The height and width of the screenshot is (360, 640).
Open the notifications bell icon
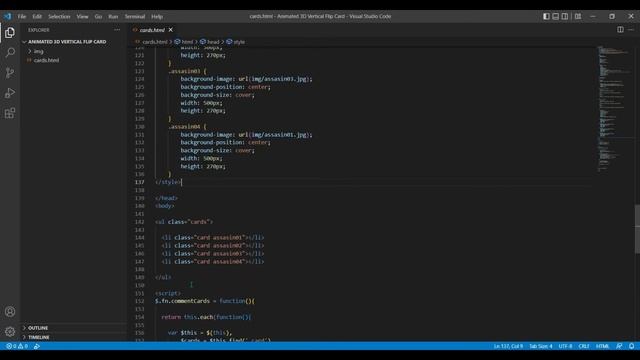pos(631,346)
